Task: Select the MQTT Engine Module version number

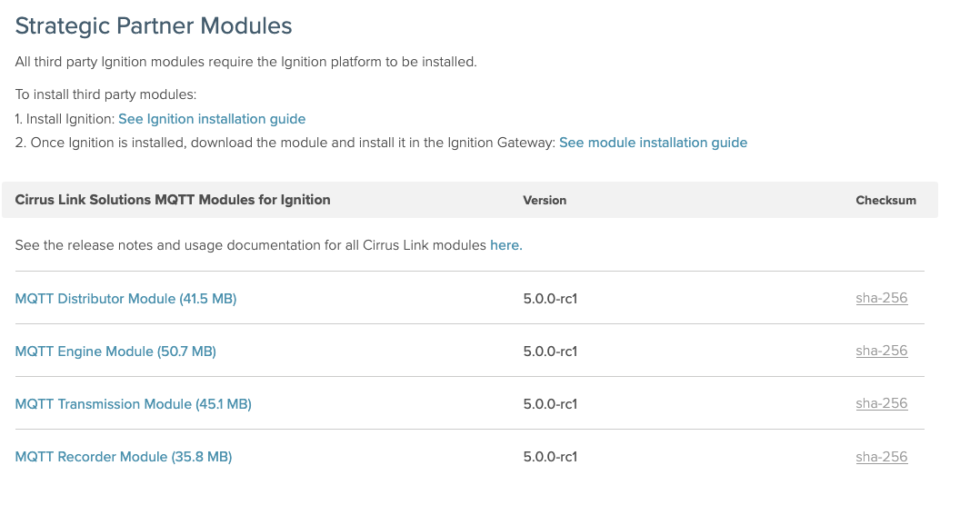Action: [550, 352]
